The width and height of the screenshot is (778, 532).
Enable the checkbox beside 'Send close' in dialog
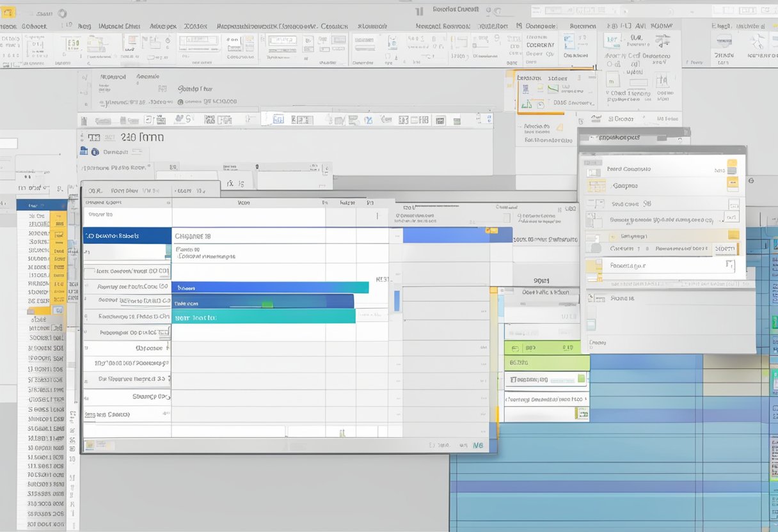coord(601,203)
